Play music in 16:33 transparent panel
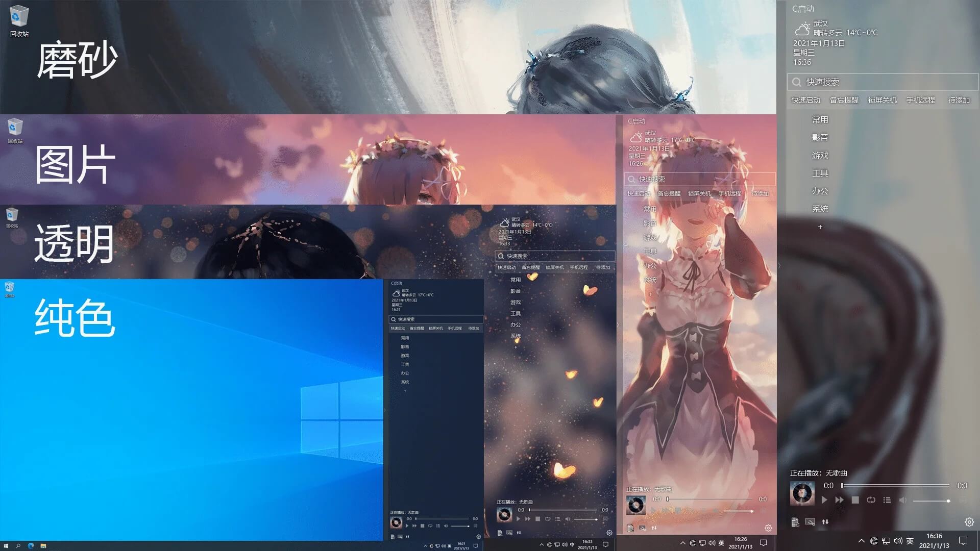 tap(518, 519)
